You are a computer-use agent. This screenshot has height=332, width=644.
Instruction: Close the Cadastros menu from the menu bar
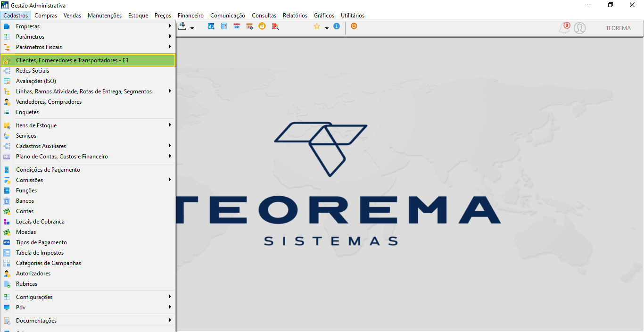pos(16,16)
